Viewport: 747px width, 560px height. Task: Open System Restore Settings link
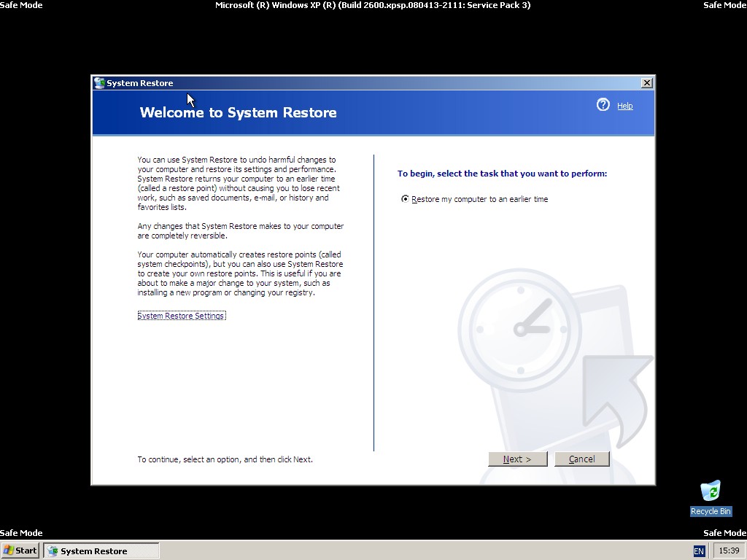pos(182,316)
